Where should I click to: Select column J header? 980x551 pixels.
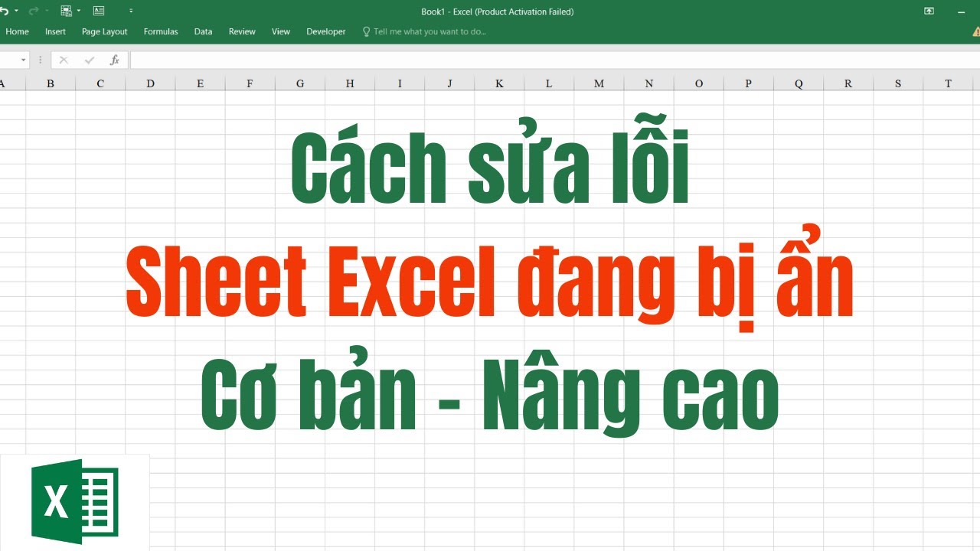(x=449, y=83)
